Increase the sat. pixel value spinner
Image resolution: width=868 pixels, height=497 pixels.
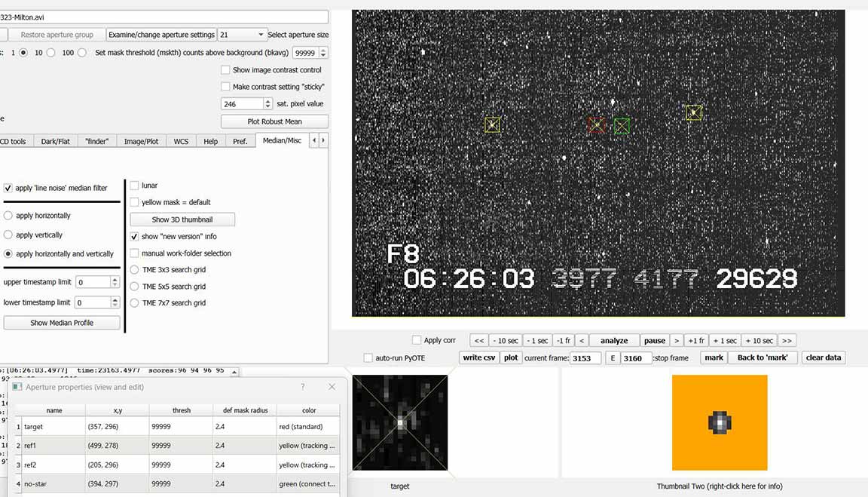pyautogui.click(x=267, y=101)
